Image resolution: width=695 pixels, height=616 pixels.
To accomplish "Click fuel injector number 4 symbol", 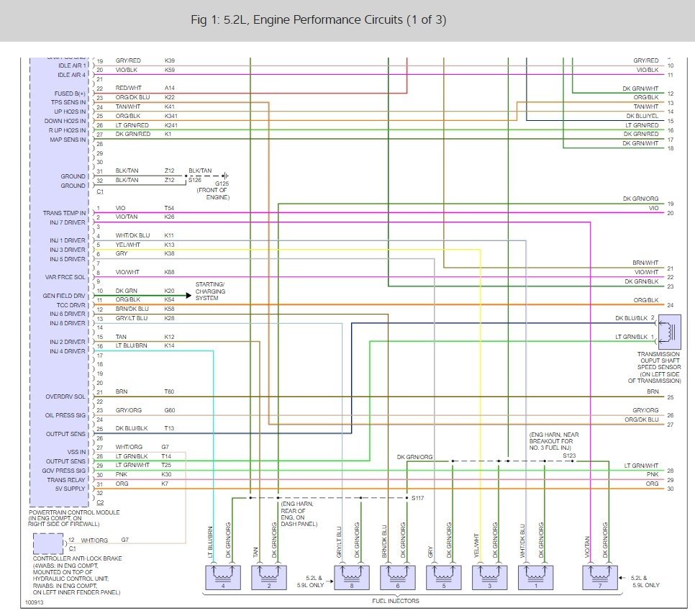I will click(x=223, y=577).
